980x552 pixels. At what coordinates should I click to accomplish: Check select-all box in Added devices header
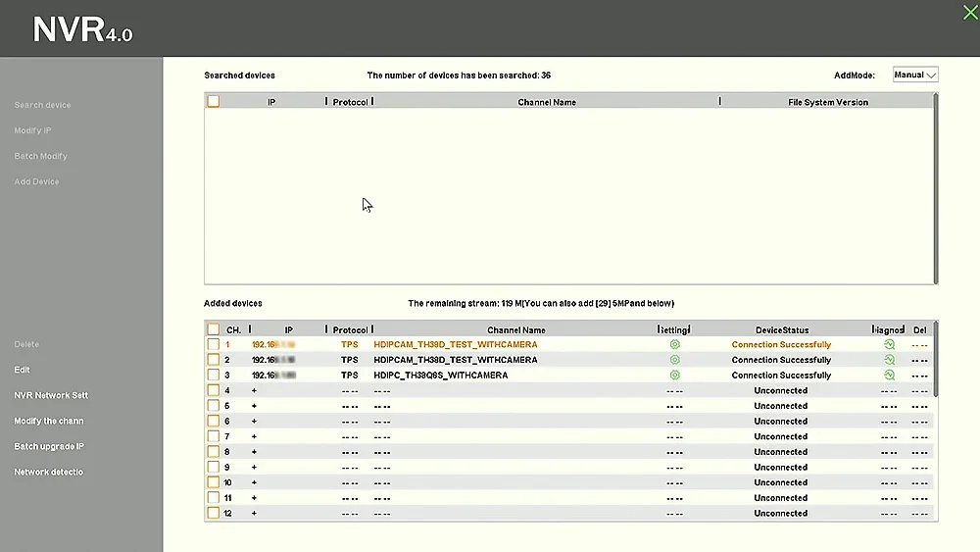point(213,328)
